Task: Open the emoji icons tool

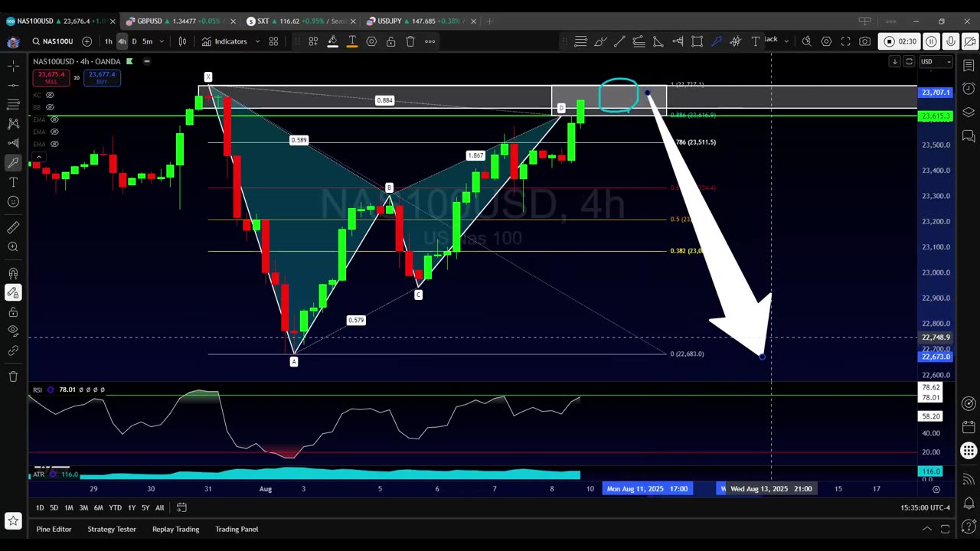Action: 13,202
